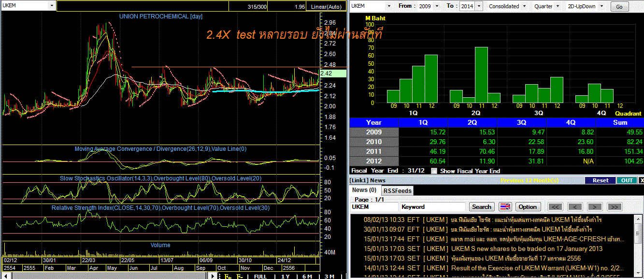The width and height of the screenshot is (644, 279).
Task: Click the Relative Strength Index title
Action: click(x=160, y=208)
